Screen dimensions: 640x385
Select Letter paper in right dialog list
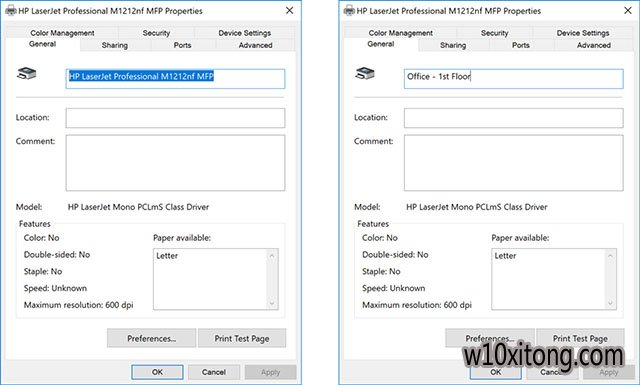click(x=505, y=256)
